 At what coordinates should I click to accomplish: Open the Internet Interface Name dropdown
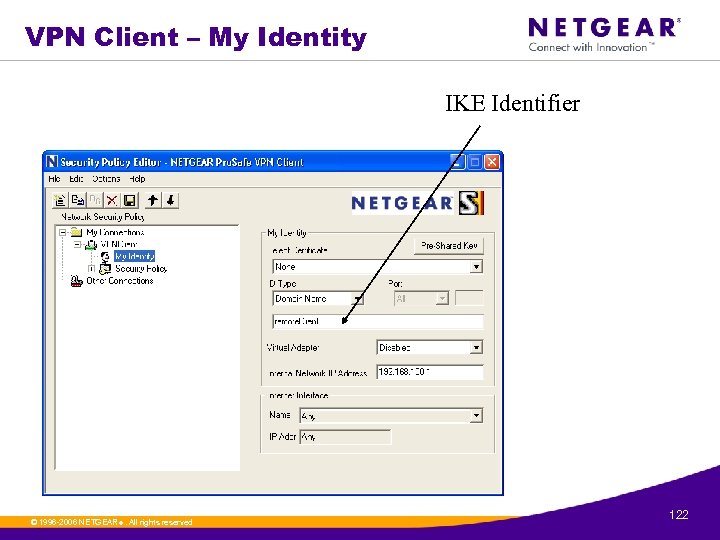pos(391,416)
